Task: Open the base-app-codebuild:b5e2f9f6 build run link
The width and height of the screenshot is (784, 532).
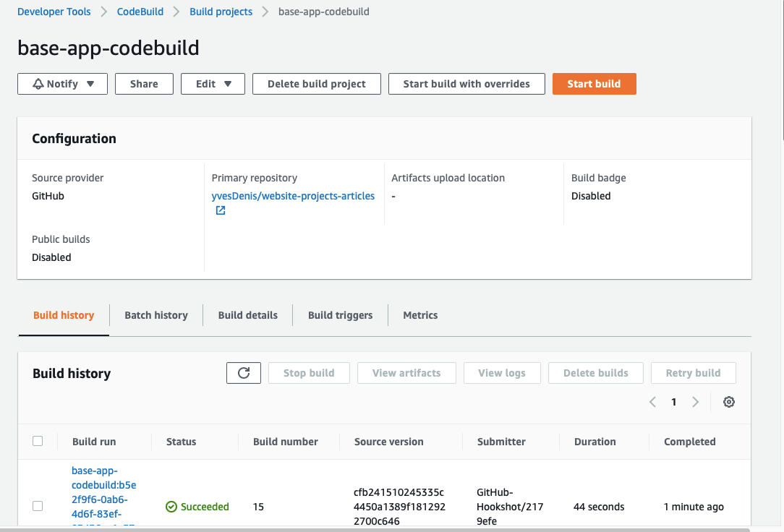Action: point(103,496)
